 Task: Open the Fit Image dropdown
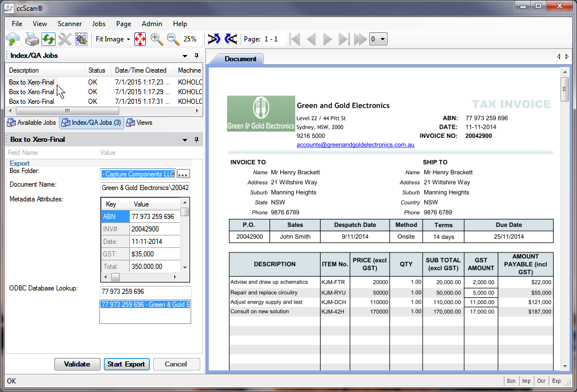point(113,39)
